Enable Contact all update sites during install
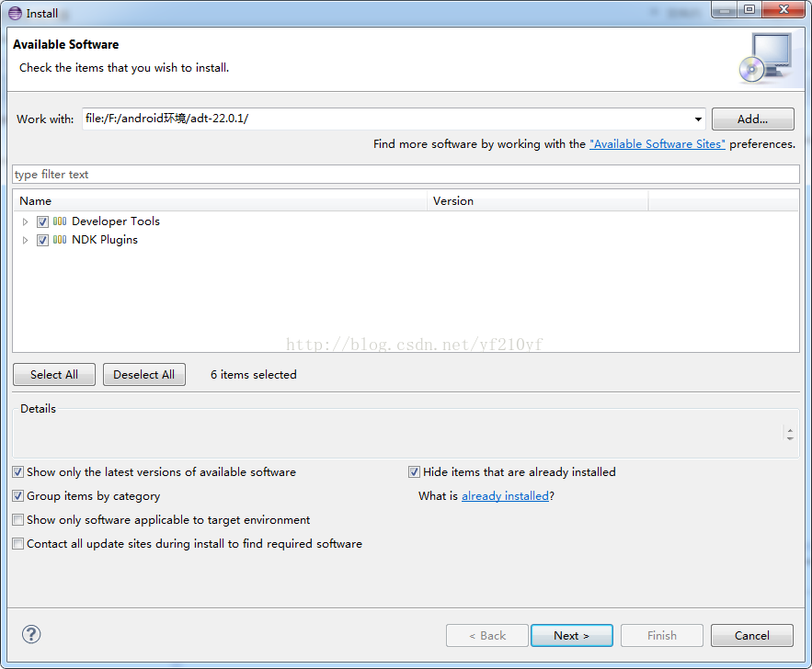 tap(18, 543)
